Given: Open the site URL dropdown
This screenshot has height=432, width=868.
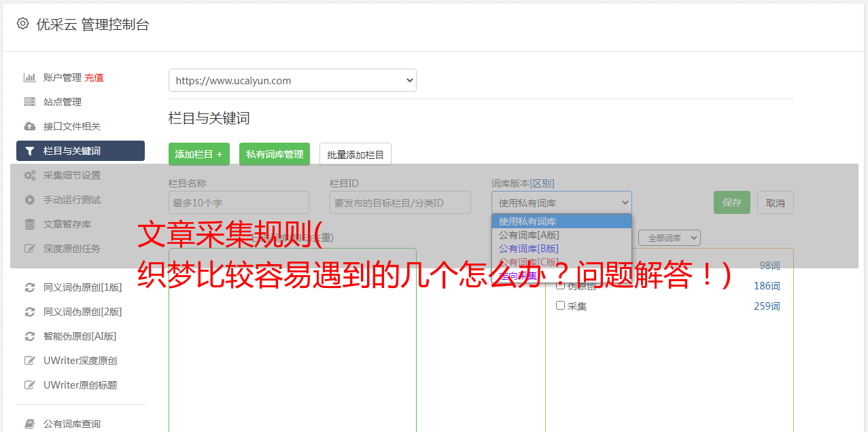Looking at the screenshot, I should point(292,80).
